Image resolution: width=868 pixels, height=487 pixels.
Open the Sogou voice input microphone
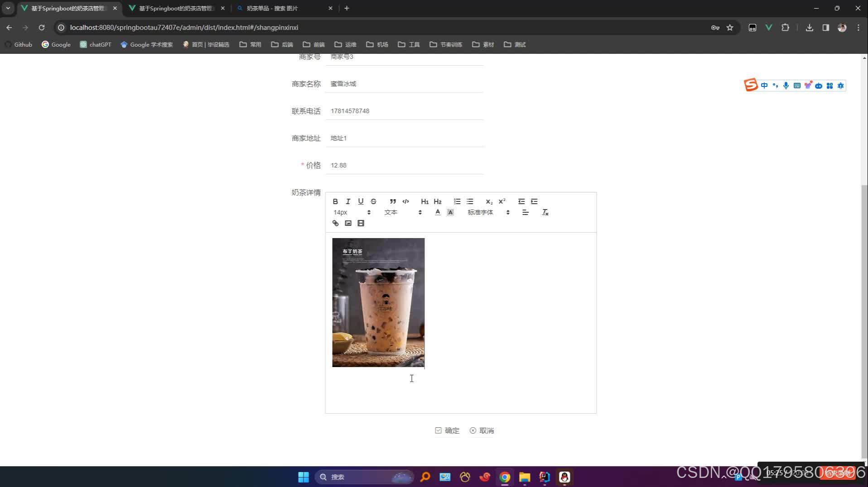tap(786, 86)
